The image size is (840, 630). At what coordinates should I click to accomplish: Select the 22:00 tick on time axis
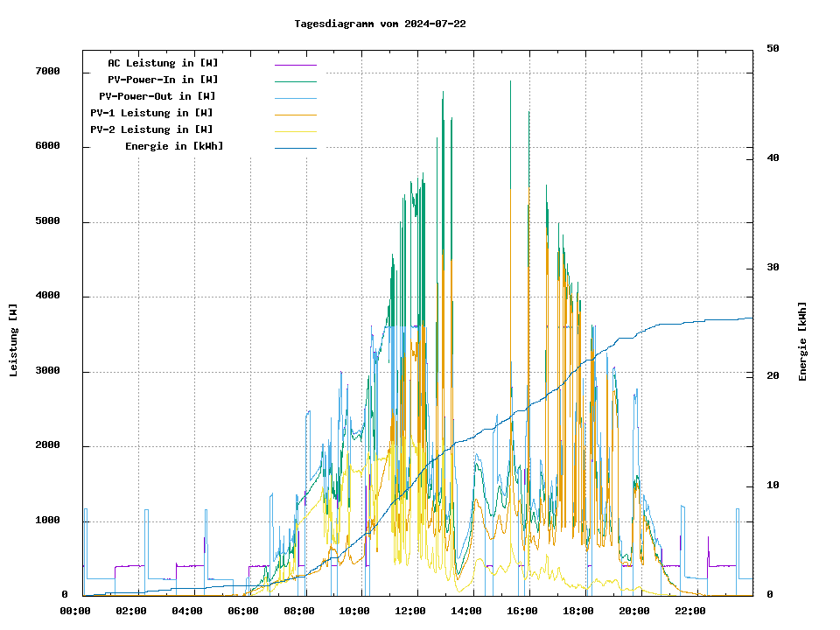689,611
